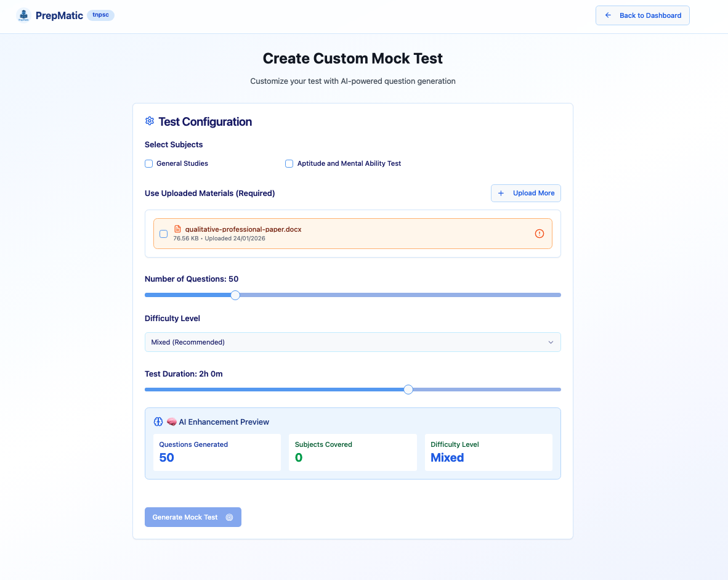Click the orange warning icon on the uploaded file
Viewport: 728px width, 580px height.
540,234
